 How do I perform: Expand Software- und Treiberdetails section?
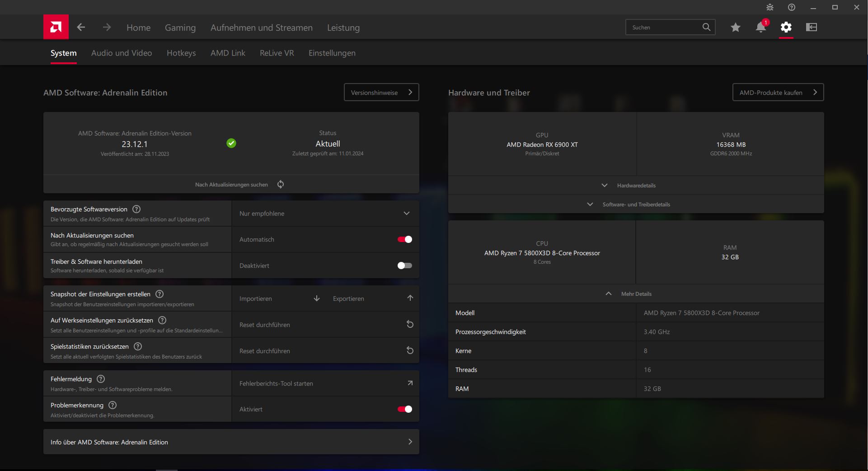tap(636, 204)
